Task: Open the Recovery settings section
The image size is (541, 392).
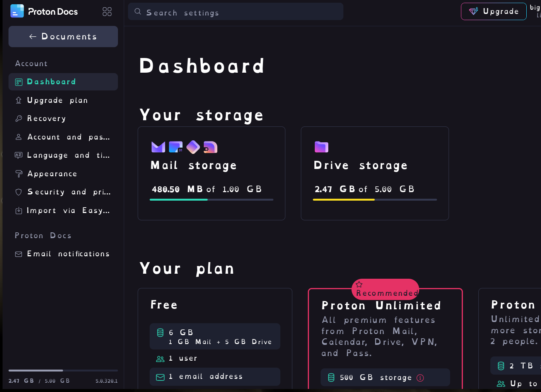Action: [46, 119]
